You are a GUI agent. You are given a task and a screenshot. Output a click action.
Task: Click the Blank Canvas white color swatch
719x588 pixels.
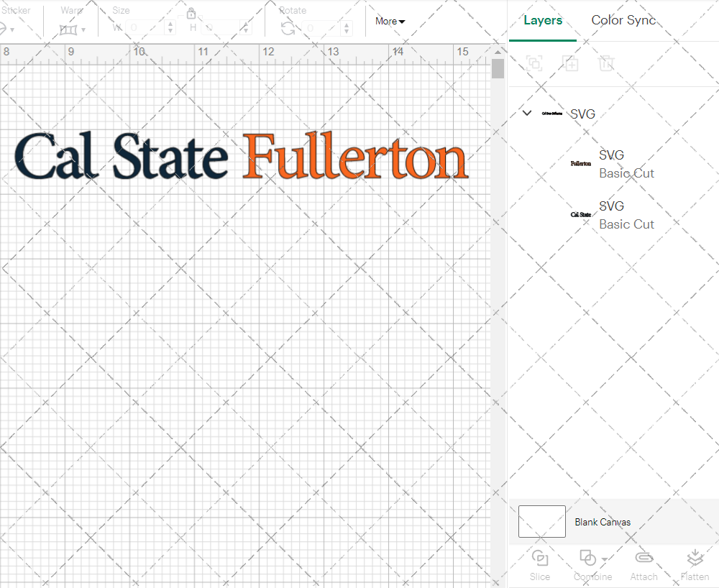[x=541, y=522]
